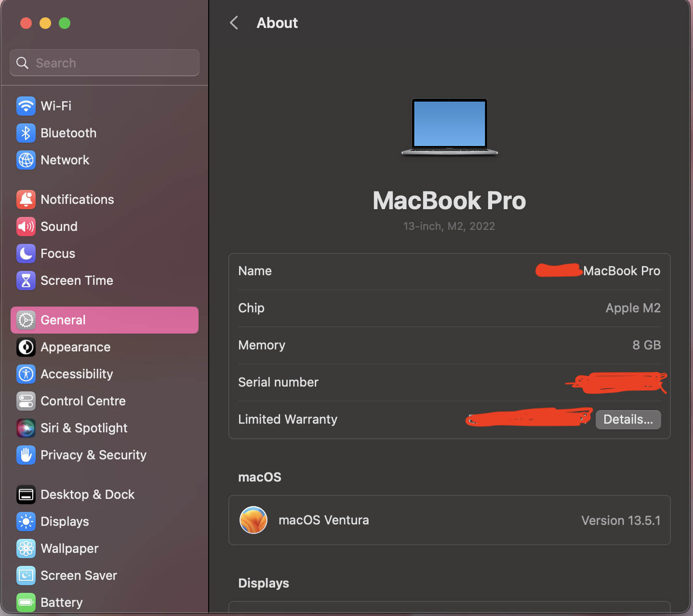Click the macOS section heading
Screen dimensions: 693x616
[x=260, y=477]
